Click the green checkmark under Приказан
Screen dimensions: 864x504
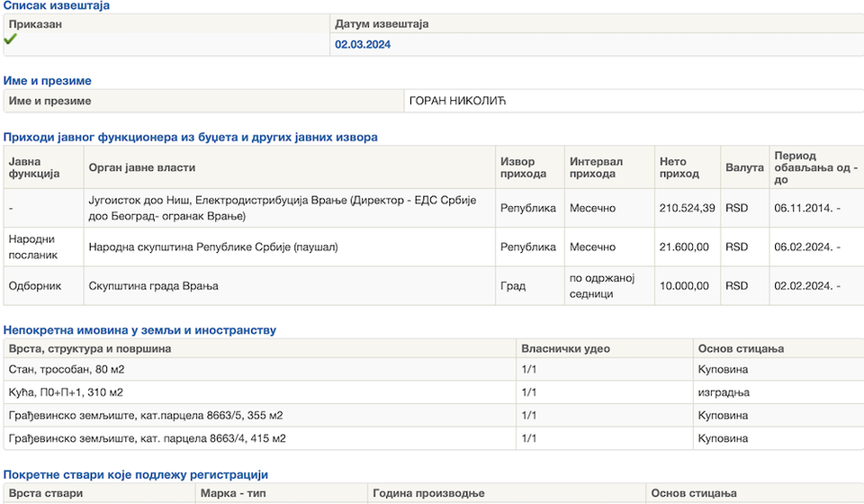pyautogui.click(x=11, y=39)
